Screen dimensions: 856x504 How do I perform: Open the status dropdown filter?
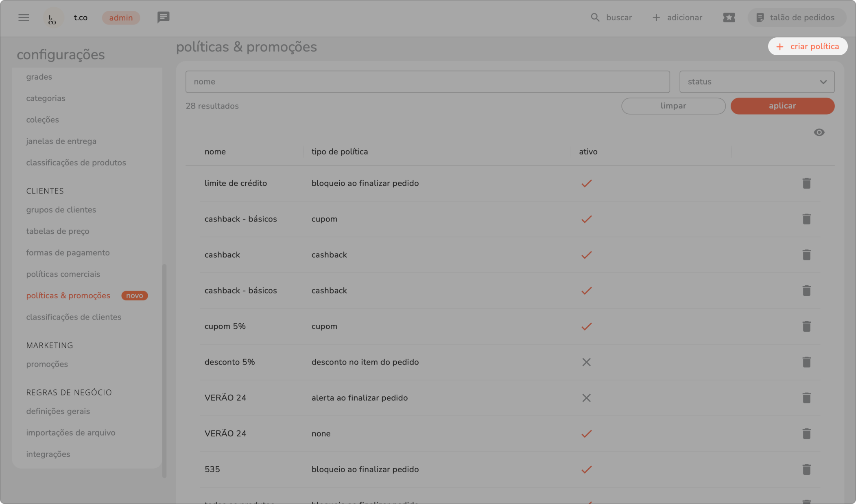pos(757,82)
